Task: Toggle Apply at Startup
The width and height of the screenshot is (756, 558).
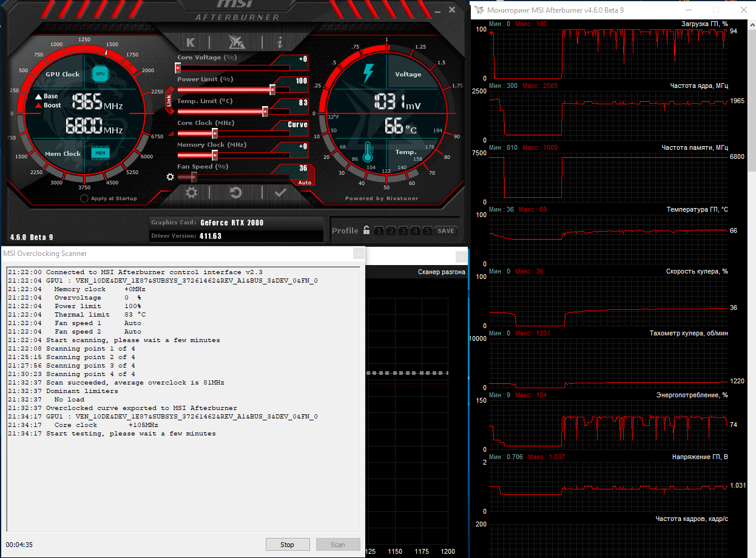Action: pyautogui.click(x=84, y=198)
